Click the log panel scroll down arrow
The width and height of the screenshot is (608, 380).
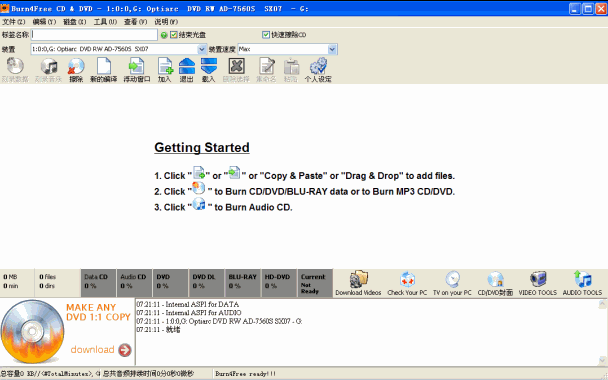coord(603,360)
